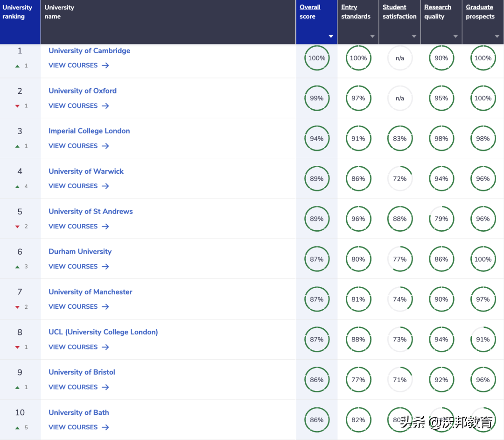
Task: Click Manchester red down rank-change arrow
Action: 17,307
